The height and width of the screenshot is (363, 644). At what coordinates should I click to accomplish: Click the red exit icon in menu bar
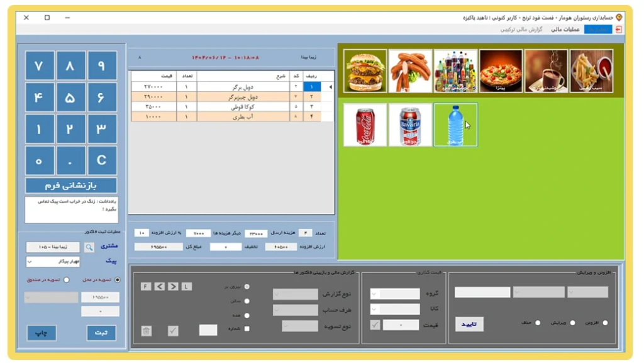click(618, 30)
